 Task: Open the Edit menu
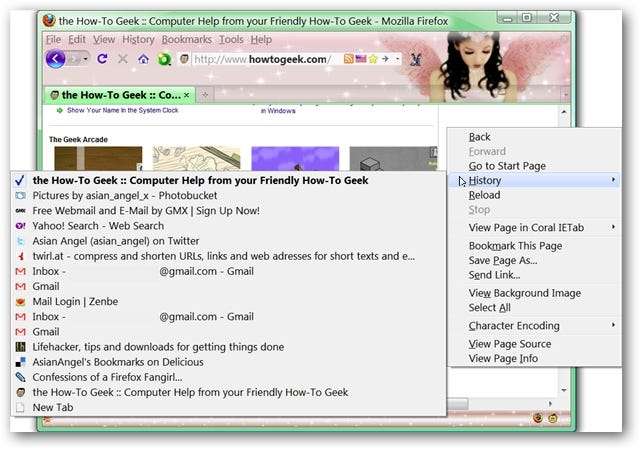coord(77,40)
